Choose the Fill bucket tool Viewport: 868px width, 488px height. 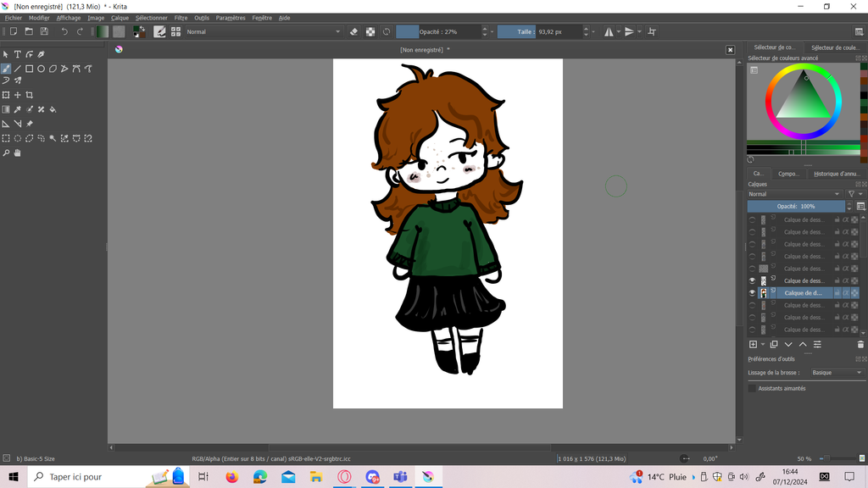(53, 109)
